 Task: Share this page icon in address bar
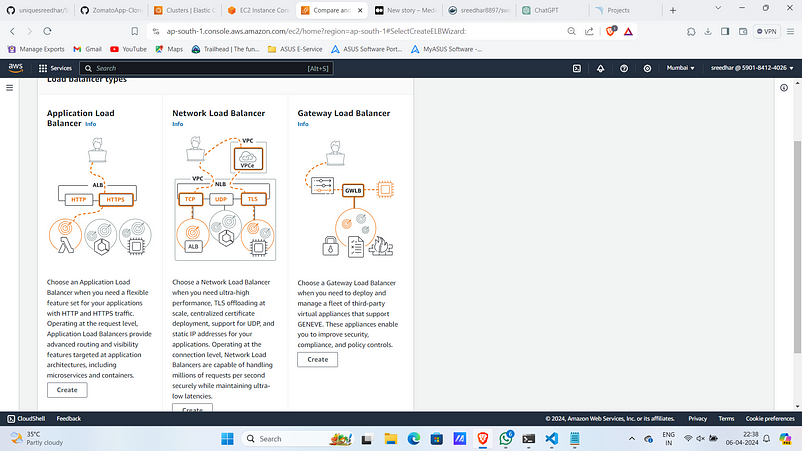tap(589, 31)
